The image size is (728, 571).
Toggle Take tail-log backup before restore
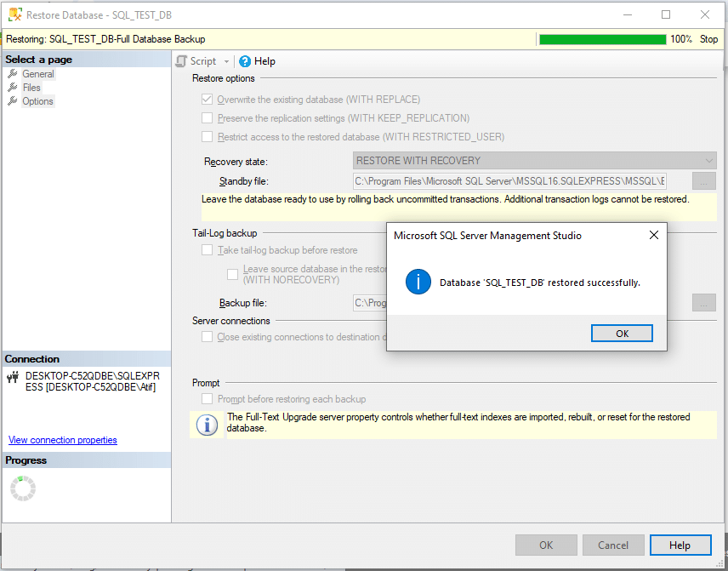coord(207,250)
